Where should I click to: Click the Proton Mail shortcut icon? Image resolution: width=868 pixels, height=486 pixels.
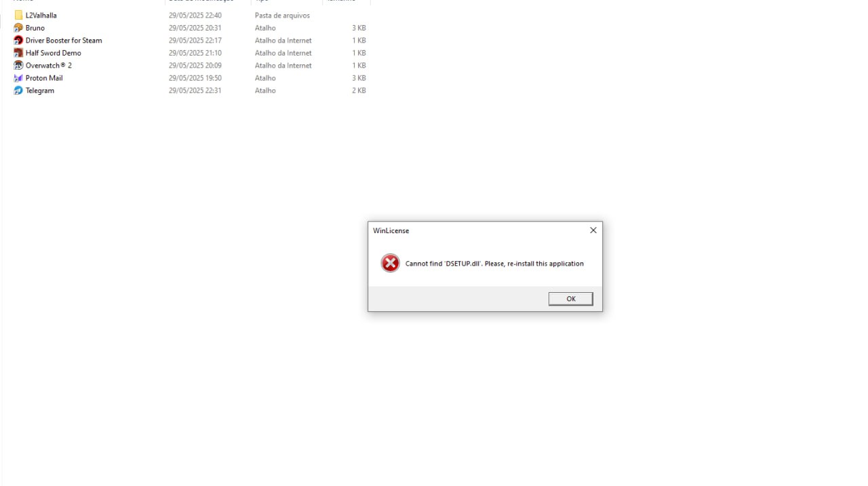(18, 78)
